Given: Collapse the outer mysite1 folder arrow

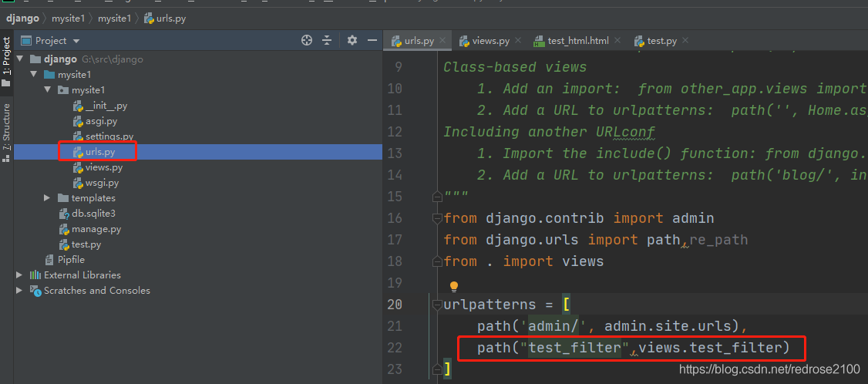Looking at the screenshot, I should (x=34, y=74).
